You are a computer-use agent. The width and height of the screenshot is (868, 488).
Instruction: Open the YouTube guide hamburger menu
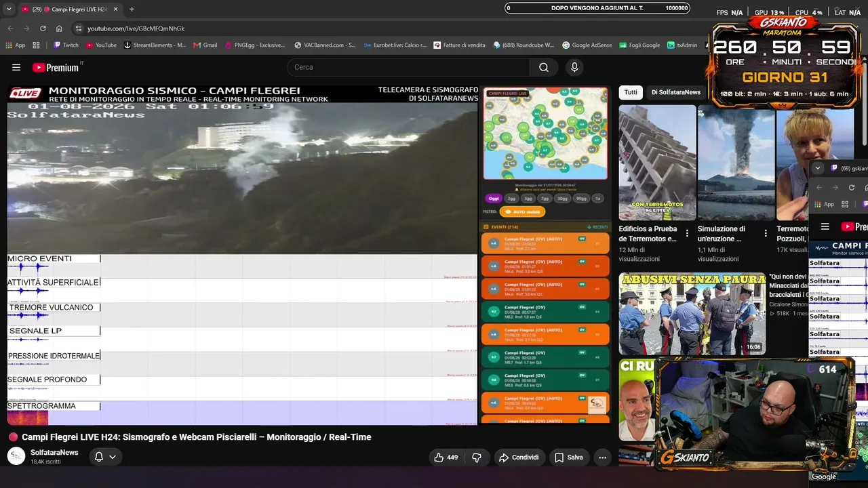[x=16, y=67]
